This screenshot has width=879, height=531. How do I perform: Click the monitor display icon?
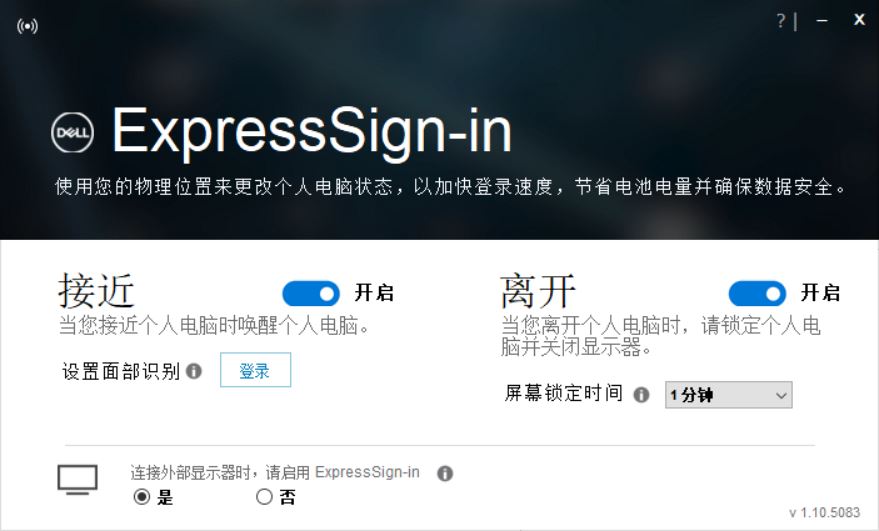point(77,479)
